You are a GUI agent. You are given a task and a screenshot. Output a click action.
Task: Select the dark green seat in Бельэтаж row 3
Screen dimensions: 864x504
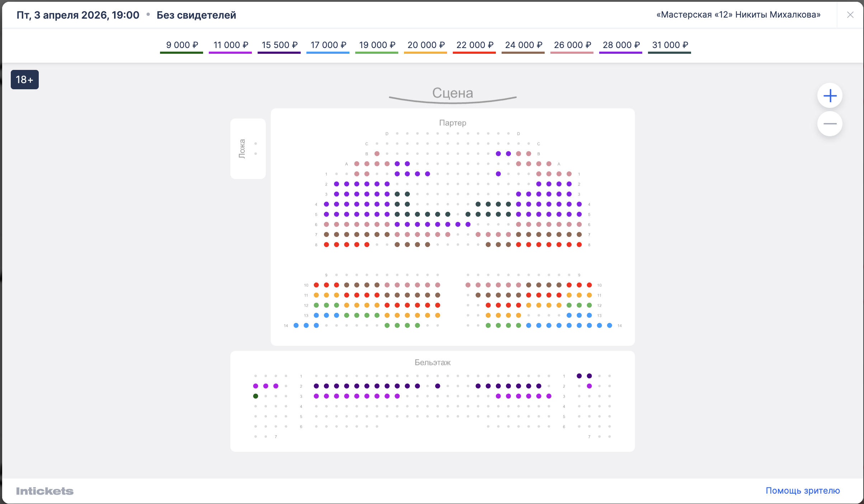pyautogui.click(x=255, y=396)
